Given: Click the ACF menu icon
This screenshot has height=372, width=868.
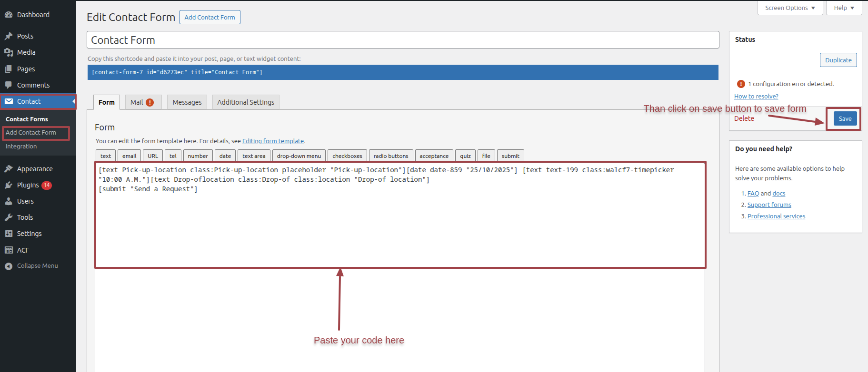Looking at the screenshot, I should click(9, 250).
